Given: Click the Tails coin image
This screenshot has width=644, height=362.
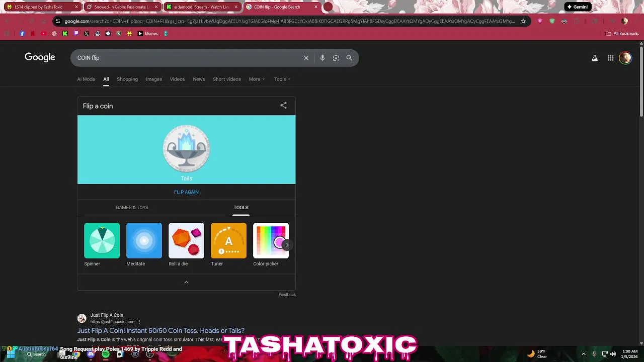Looking at the screenshot, I should 186,149.
